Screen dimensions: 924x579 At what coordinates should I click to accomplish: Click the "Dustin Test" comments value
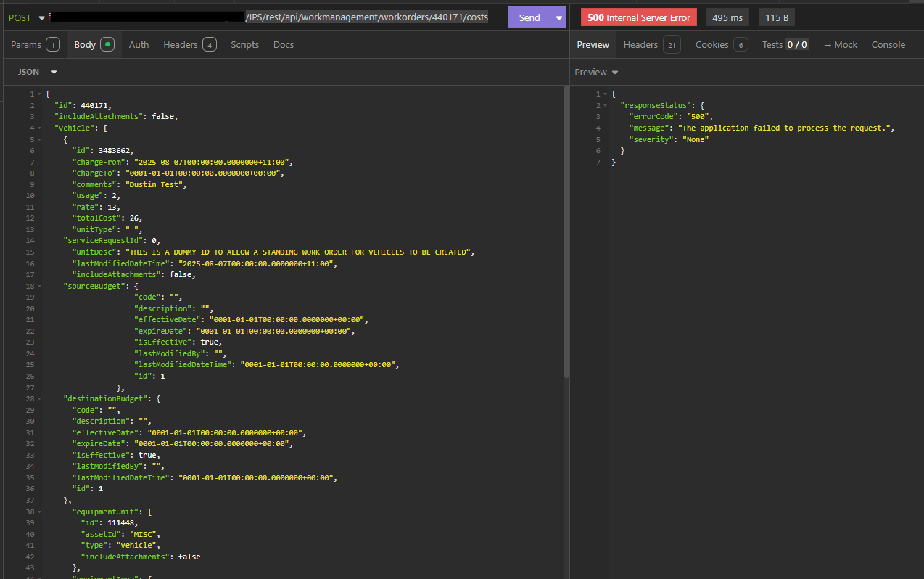[x=155, y=184]
